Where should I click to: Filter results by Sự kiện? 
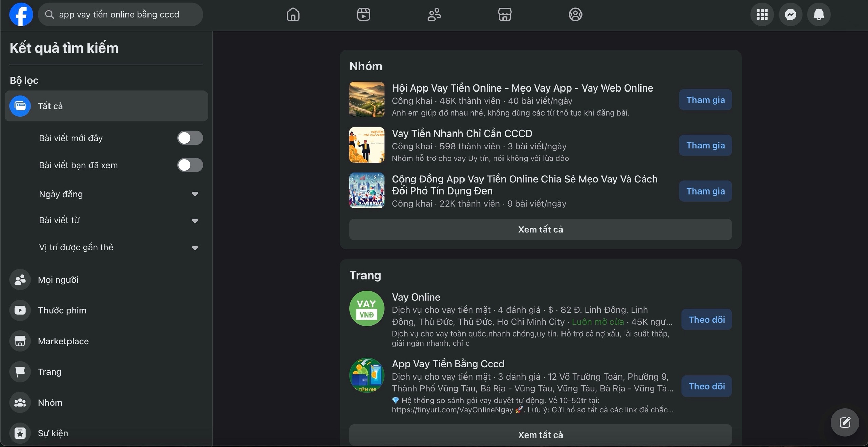tap(106, 433)
